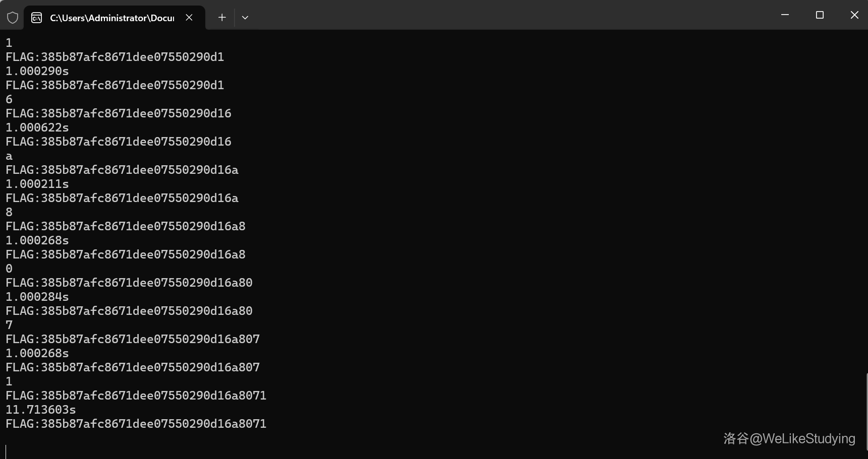Close the current terminal tab
The width and height of the screenshot is (868, 459).
[189, 18]
